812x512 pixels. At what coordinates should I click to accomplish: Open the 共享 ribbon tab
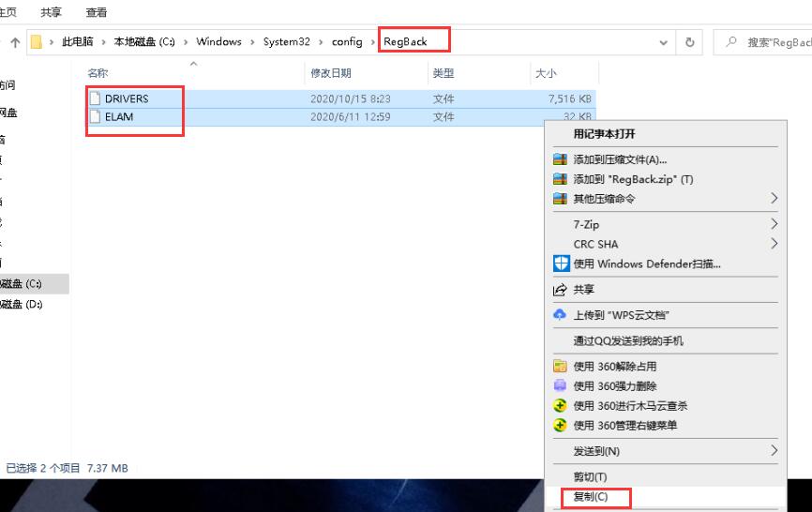[51, 12]
